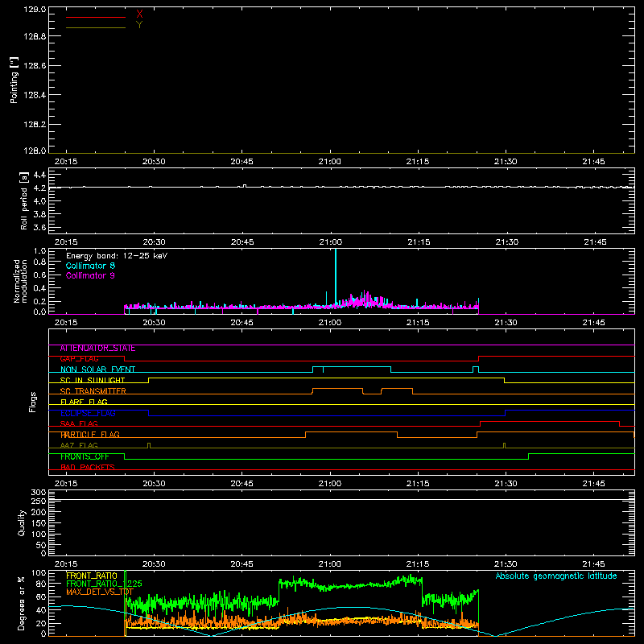The image size is (644, 644).
Task: Click the 'SC_TRANSMITTER' flag label
Action: pos(93,391)
